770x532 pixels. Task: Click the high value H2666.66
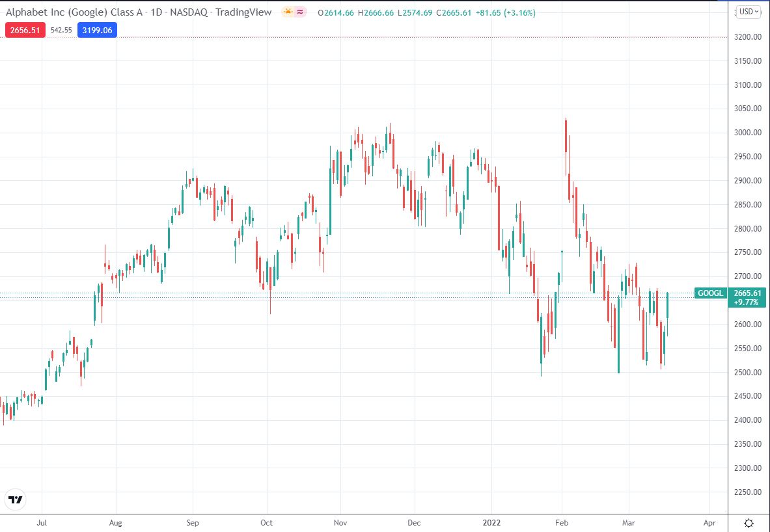click(x=376, y=13)
